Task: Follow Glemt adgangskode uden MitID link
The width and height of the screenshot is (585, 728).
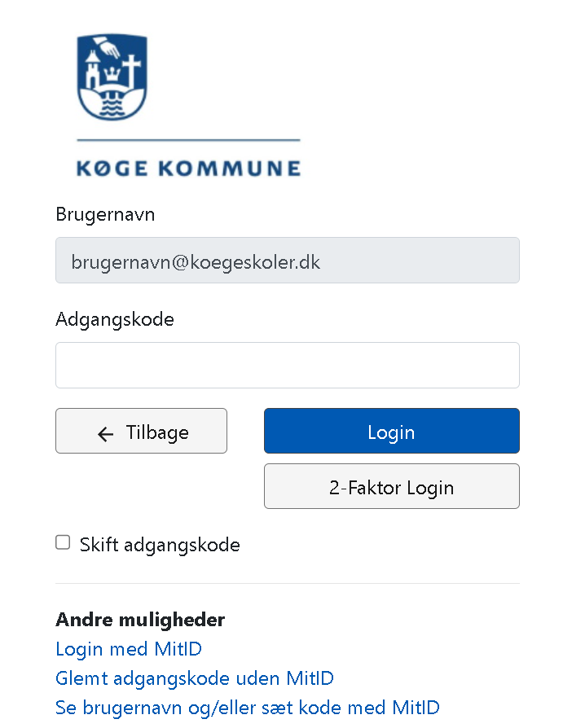Action: click(x=195, y=678)
